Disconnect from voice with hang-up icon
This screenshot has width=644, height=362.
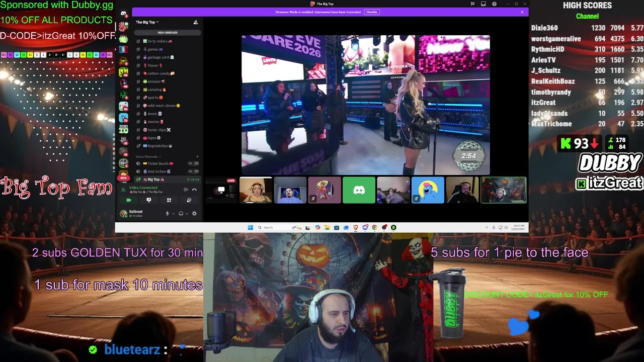click(194, 190)
